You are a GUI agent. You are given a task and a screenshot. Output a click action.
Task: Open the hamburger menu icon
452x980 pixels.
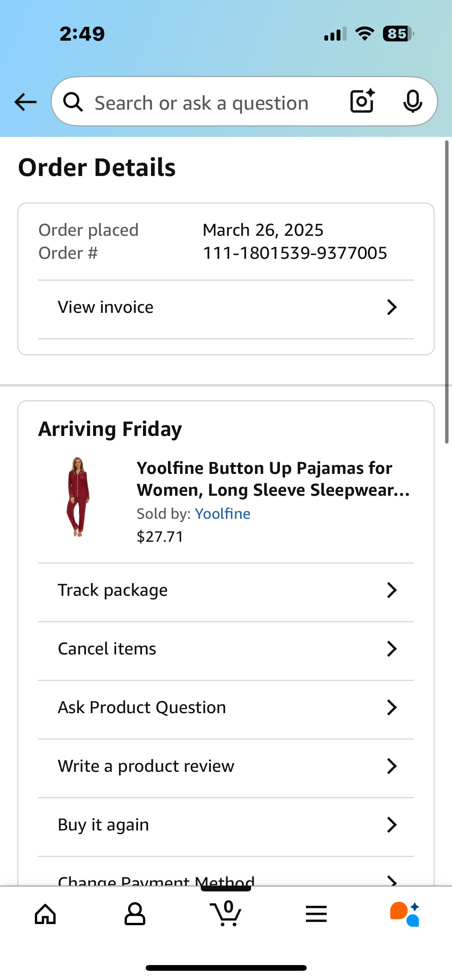[x=316, y=914]
